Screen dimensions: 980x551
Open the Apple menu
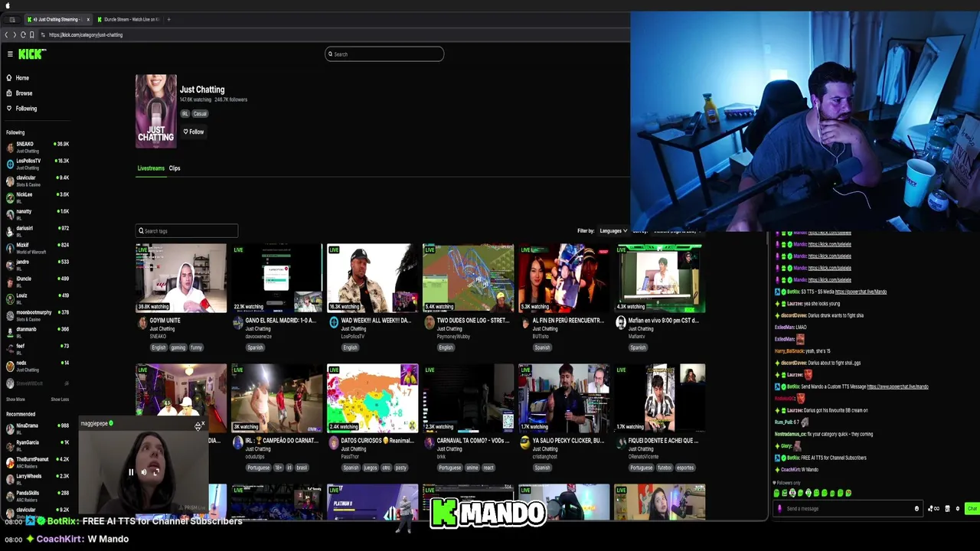click(8, 5)
